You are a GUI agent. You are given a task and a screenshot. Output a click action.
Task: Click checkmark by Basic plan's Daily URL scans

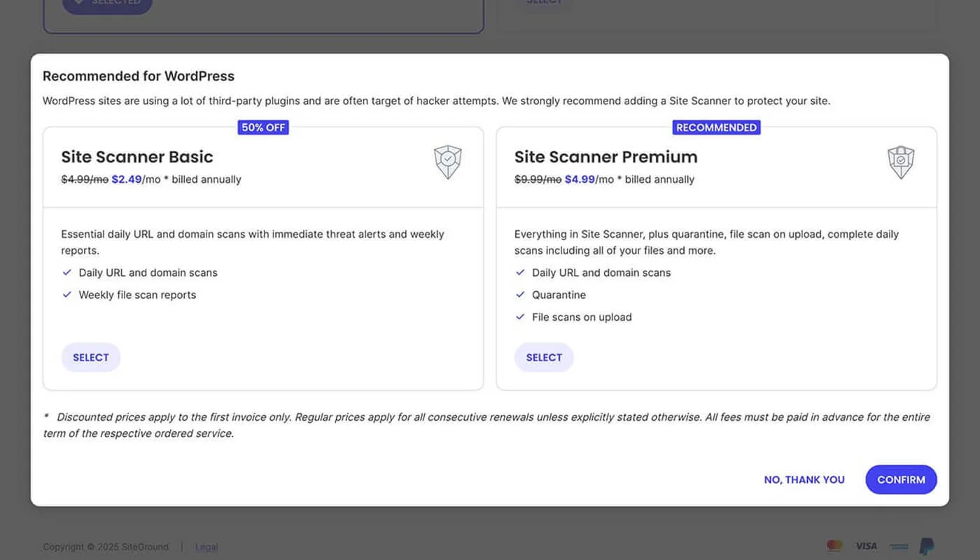pyautogui.click(x=67, y=272)
